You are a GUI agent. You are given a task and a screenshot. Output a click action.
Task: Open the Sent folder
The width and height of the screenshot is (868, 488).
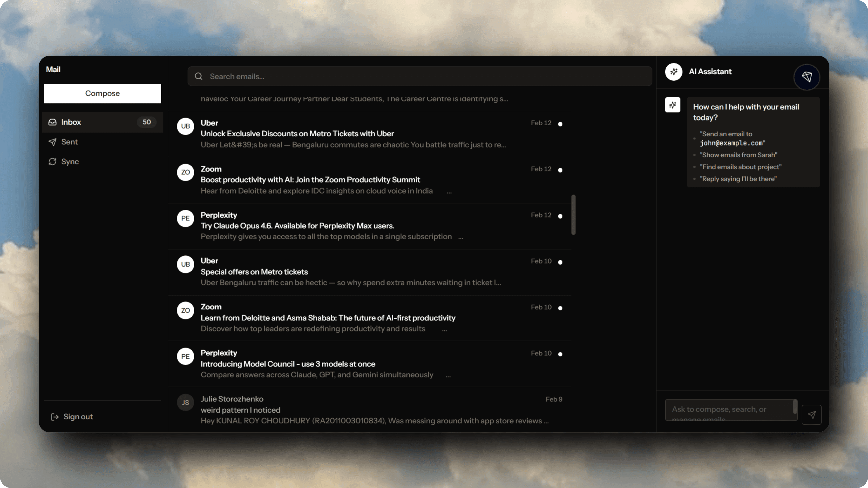point(69,142)
